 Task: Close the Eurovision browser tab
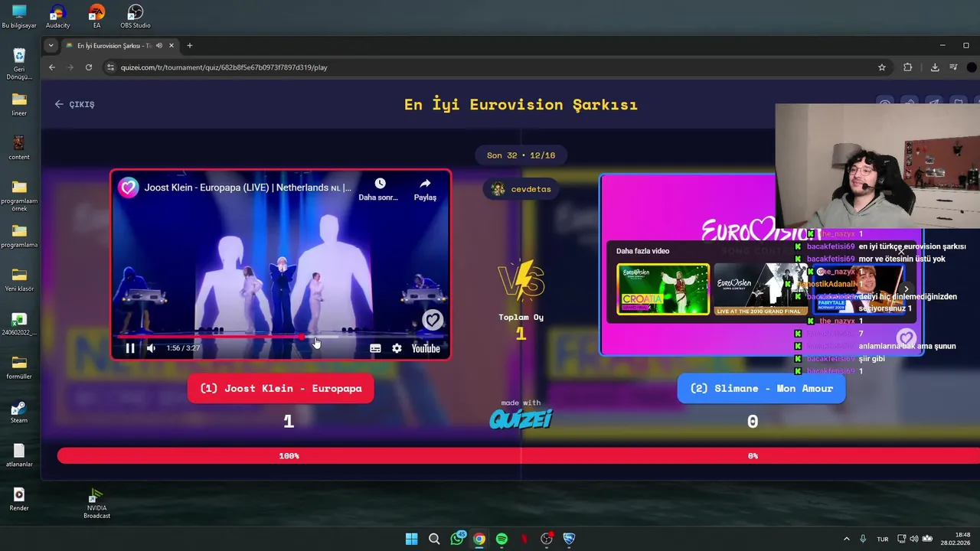click(x=171, y=46)
